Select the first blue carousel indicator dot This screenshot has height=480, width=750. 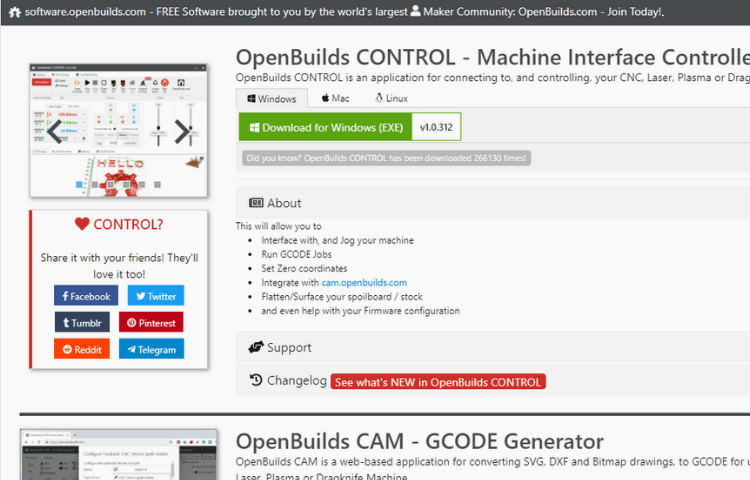click(79, 185)
